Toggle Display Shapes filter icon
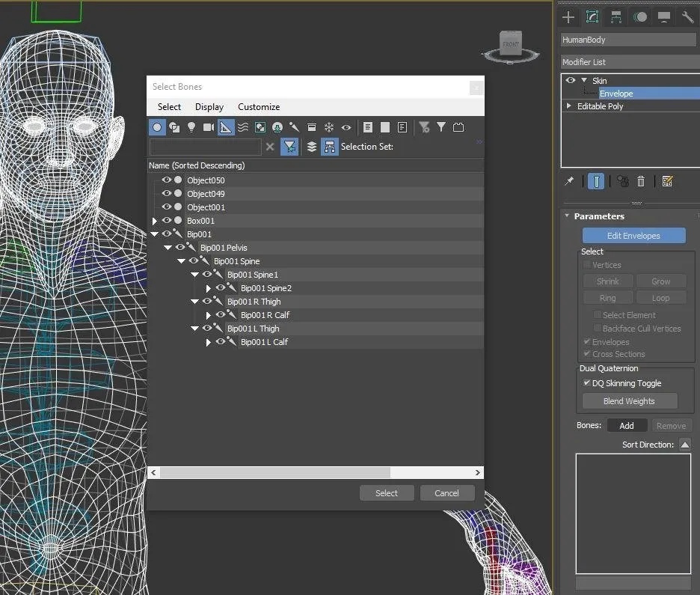 click(174, 127)
